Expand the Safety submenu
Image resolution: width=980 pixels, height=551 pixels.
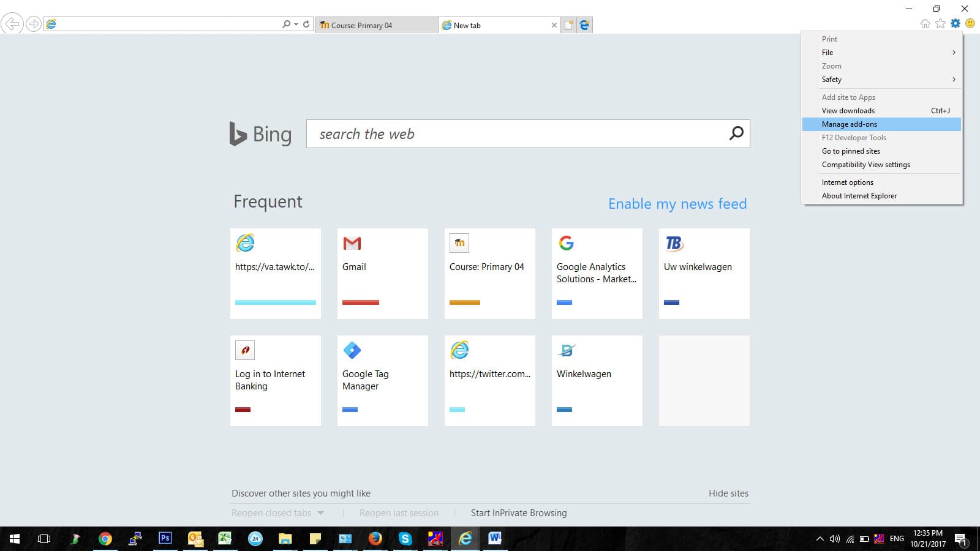(881, 80)
